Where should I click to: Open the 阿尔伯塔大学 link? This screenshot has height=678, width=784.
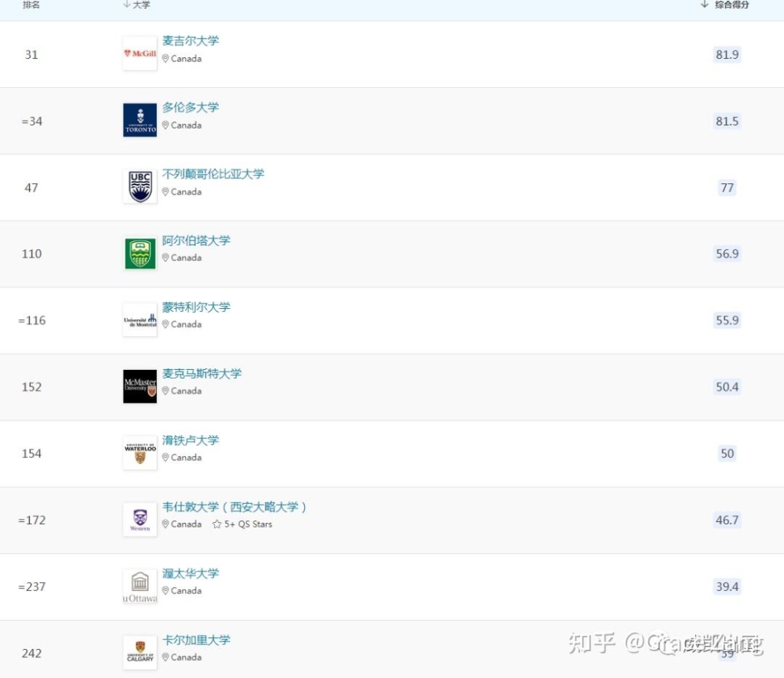[196, 240]
